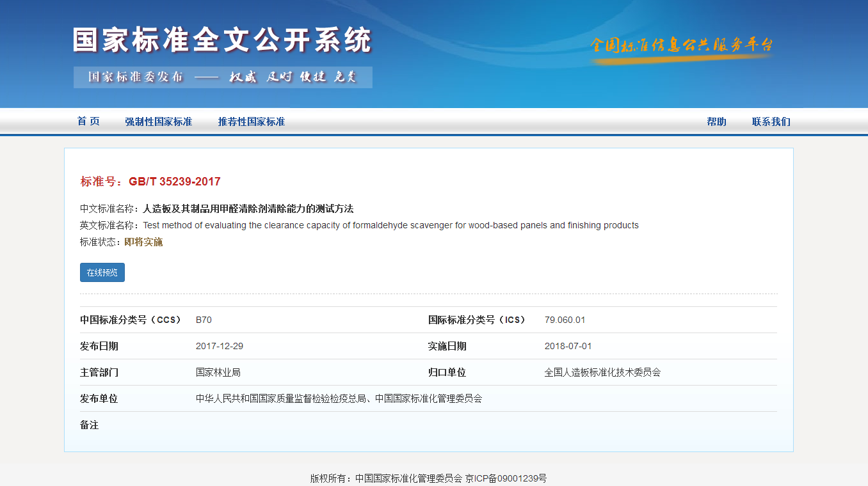The image size is (868, 486).
Task: Open the 推荐性国家标准 navigation item
Action: 251,121
